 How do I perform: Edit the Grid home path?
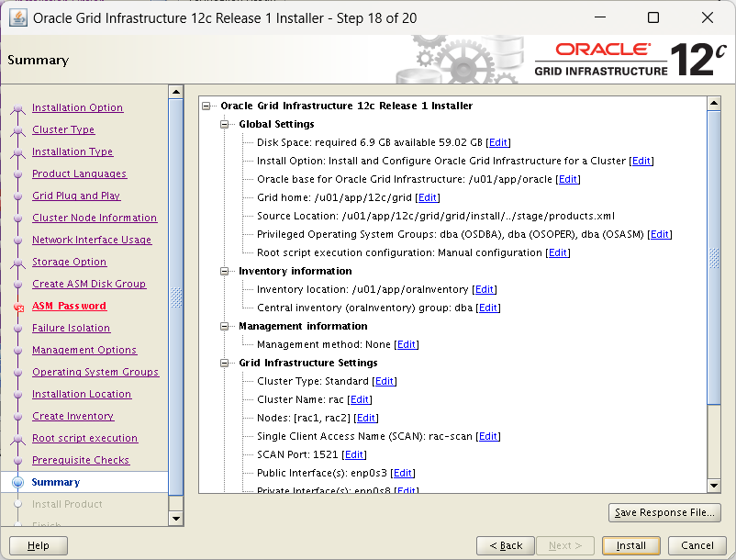(427, 197)
